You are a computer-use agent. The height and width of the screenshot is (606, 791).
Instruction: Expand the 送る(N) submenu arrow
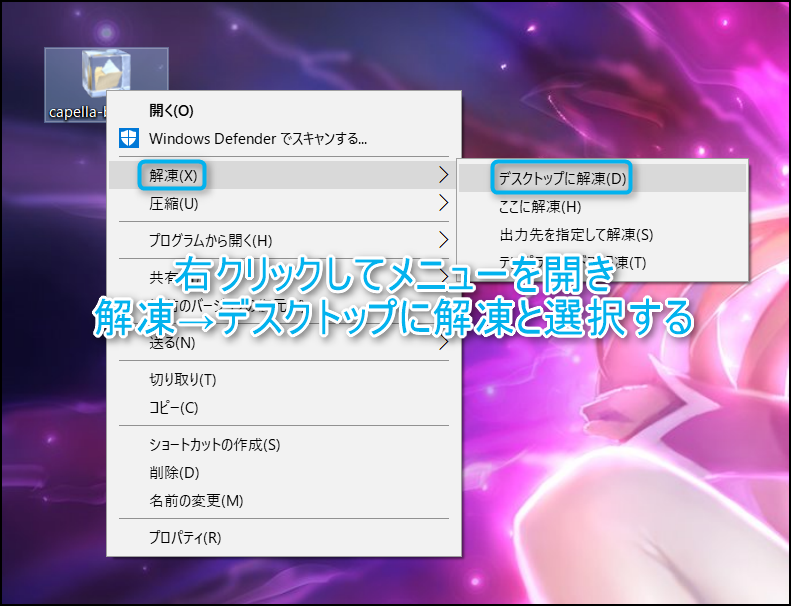443,343
